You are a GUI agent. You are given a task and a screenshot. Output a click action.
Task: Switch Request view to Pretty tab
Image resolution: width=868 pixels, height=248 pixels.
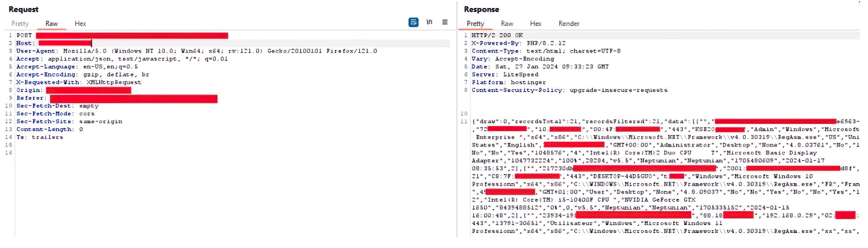pyautogui.click(x=20, y=23)
